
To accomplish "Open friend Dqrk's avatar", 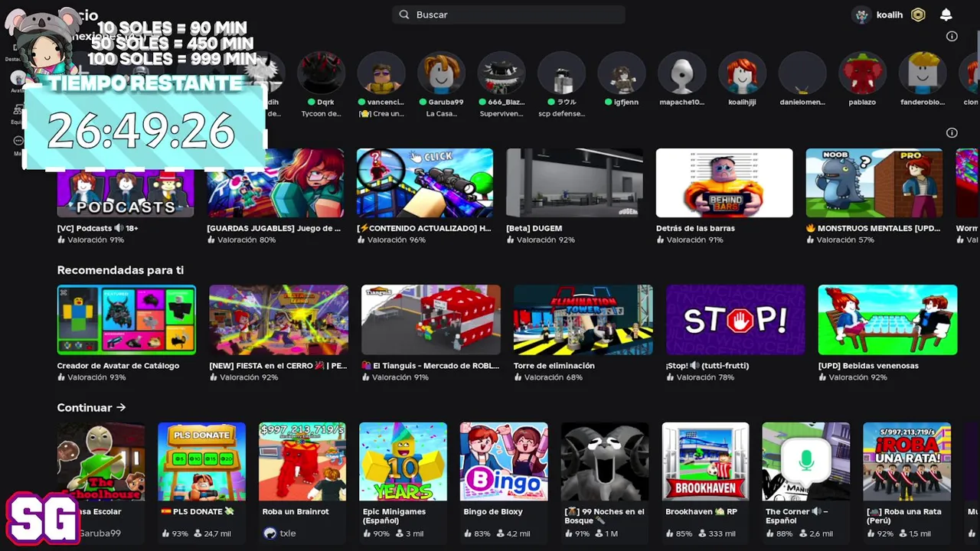I will tap(322, 73).
